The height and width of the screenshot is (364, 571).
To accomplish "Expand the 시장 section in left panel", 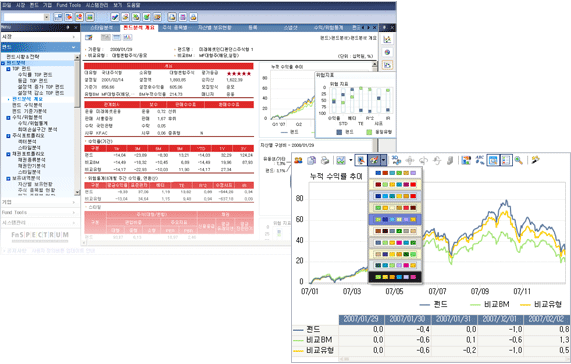I will click(x=39, y=37).
